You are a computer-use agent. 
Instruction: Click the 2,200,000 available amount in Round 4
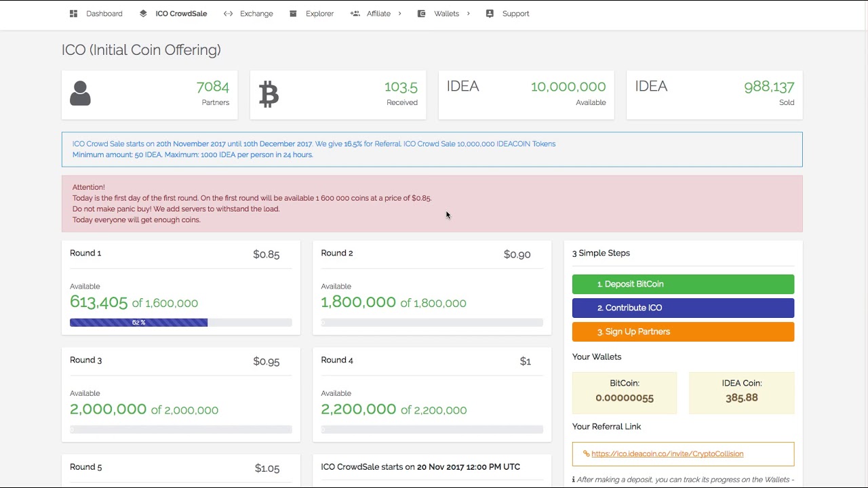(358, 409)
